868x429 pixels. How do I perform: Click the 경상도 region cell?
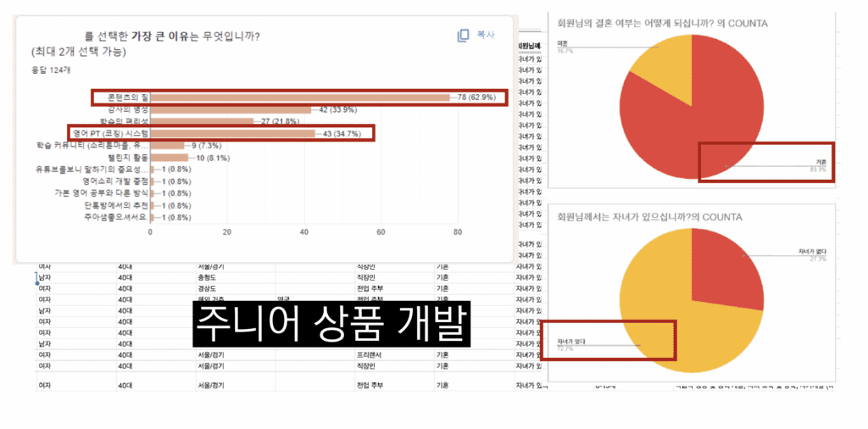[x=208, y=288]
